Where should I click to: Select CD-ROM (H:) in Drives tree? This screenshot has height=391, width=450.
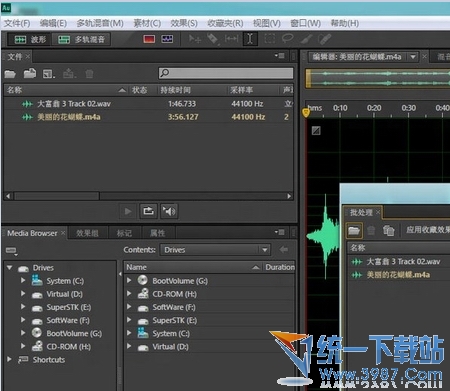coord(68,347)
